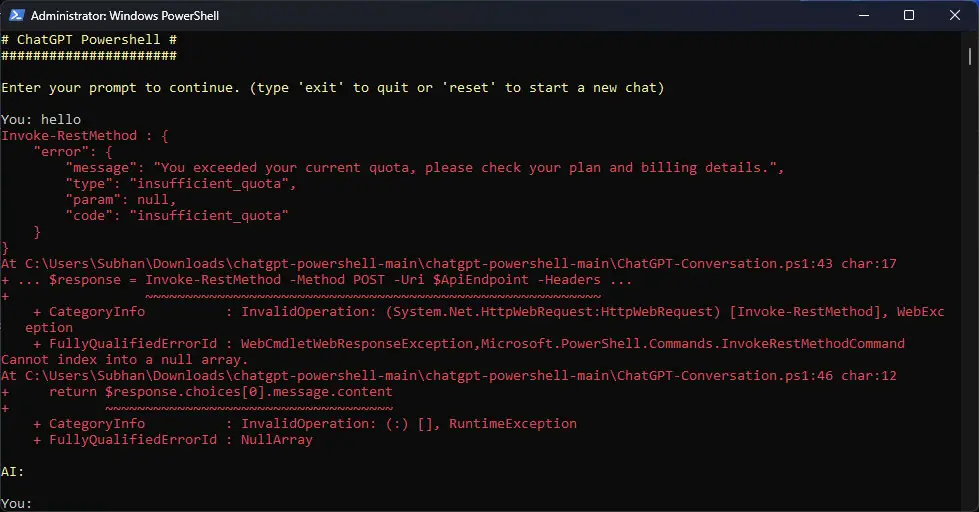Click the 'You: hello' line
The image size is (979, 512).
tap(41, 119)
